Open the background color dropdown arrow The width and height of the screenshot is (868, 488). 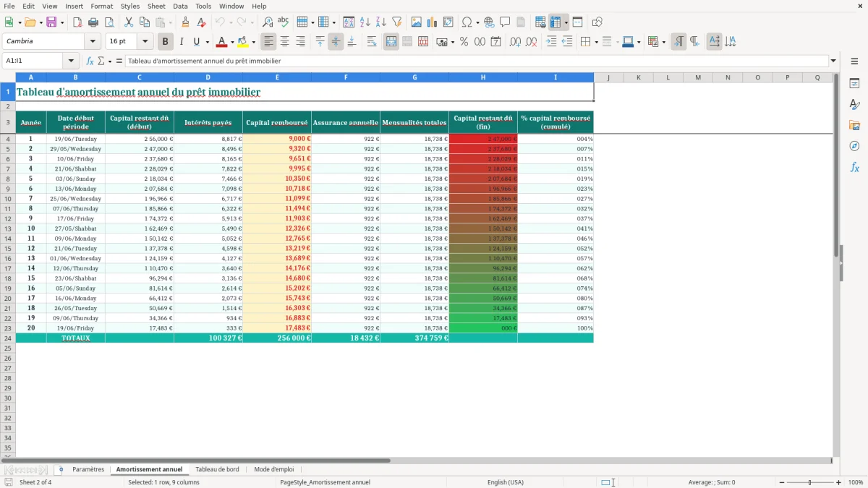(x=254, y=42)
